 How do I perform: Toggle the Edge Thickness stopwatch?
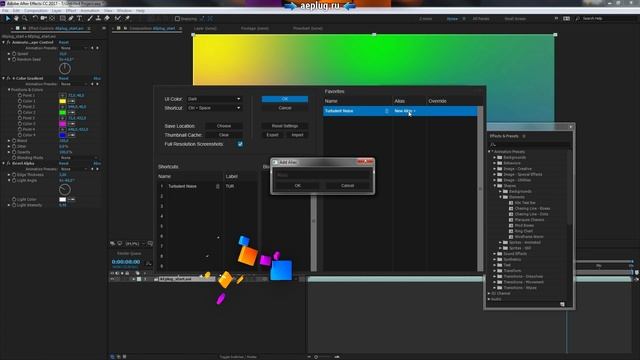tap(14, 175)
